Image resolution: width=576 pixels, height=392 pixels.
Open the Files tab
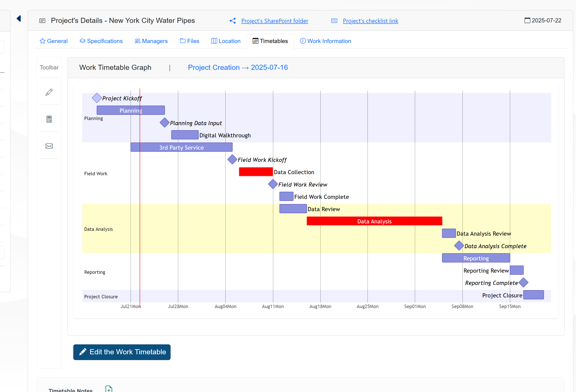[x=190, y=41]
